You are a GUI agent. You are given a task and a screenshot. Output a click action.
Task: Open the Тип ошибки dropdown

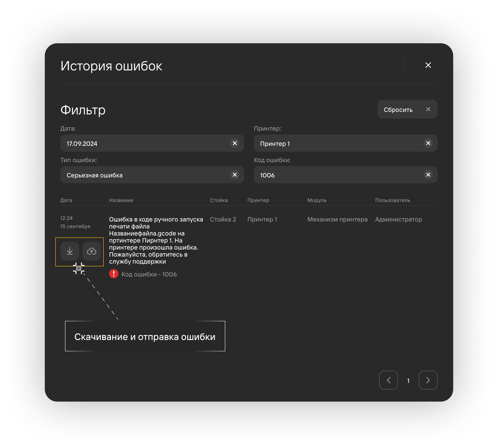152,174
